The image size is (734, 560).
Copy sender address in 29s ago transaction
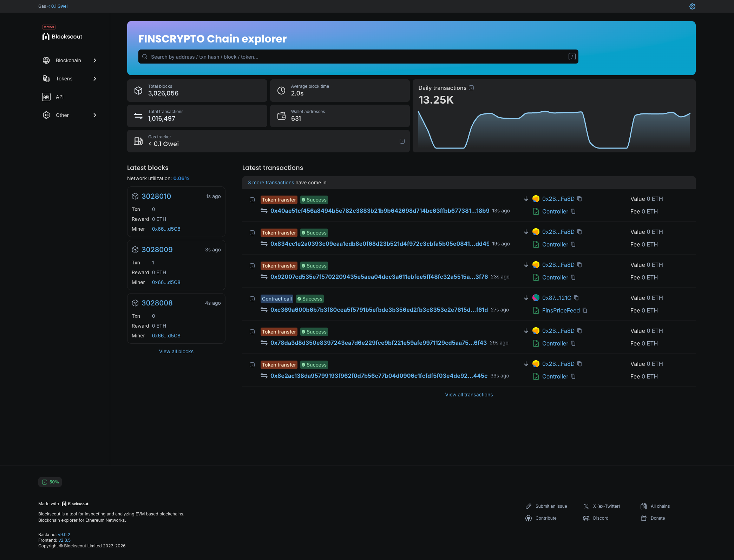click(579, 331)
